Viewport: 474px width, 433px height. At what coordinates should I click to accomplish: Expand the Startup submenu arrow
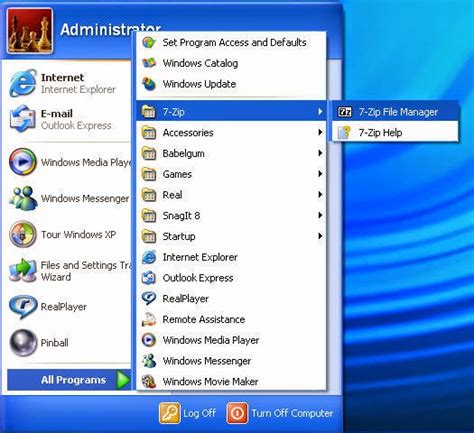click(x=320, y=236)
